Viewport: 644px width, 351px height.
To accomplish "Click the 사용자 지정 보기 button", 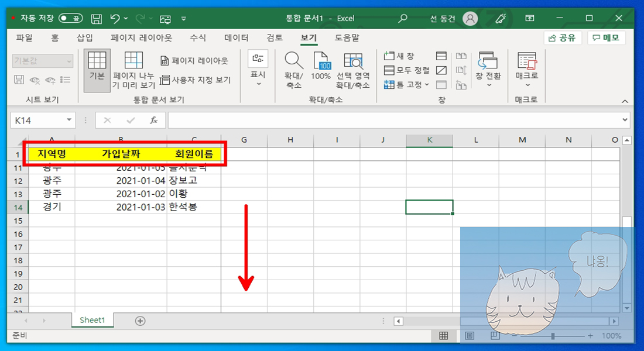I will 195,80.
